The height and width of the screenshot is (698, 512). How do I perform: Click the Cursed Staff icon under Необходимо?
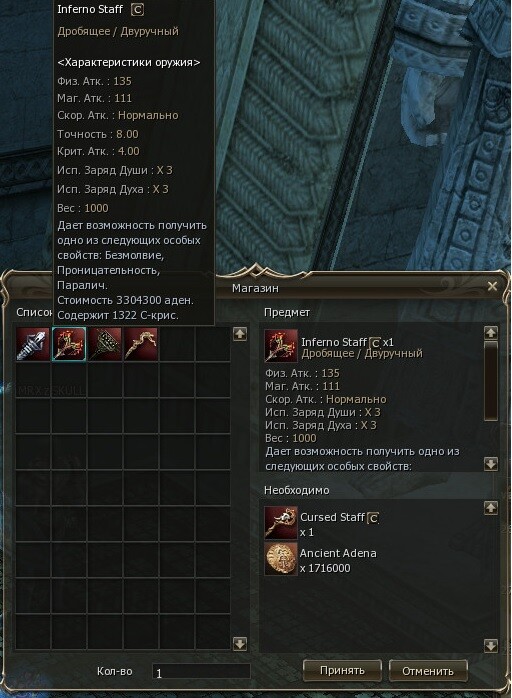(280, 523)
